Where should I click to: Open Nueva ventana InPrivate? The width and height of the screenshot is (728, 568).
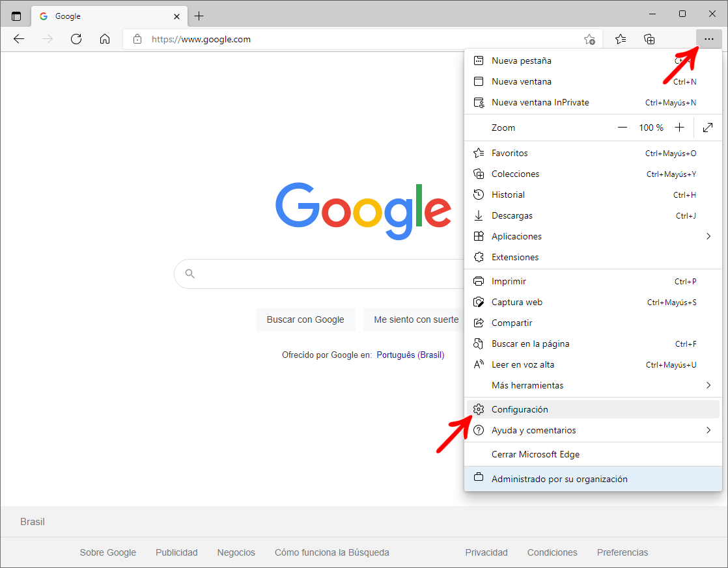593,103
